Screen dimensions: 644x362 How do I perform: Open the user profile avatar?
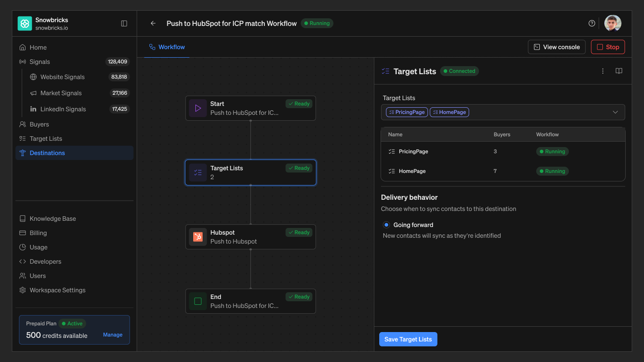click(x=613, y=23)
